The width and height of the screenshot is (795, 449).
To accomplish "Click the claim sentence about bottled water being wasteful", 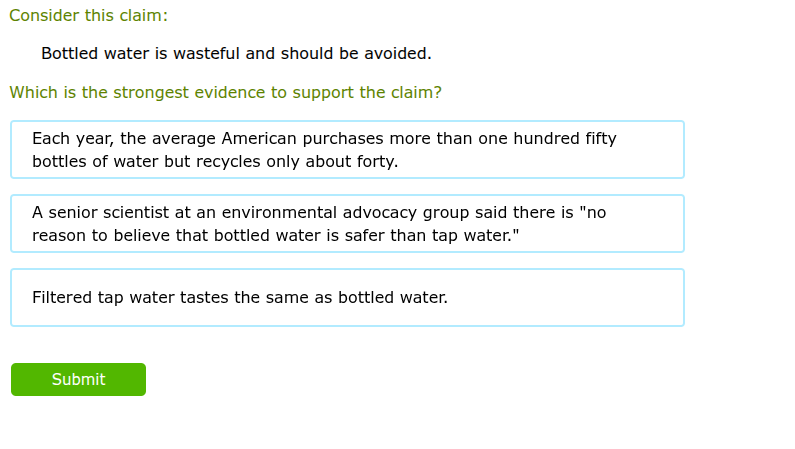I will click(236, 54).
